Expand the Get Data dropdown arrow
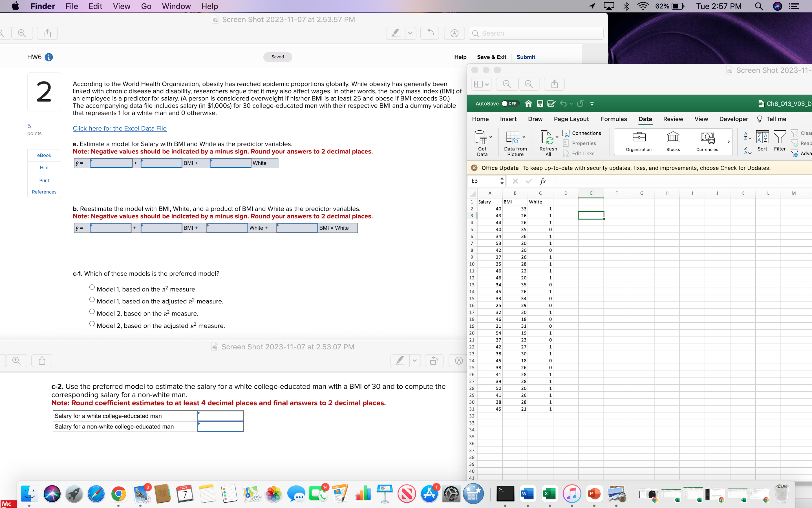This screenshot has width=812, height=508. coord(491,137)
